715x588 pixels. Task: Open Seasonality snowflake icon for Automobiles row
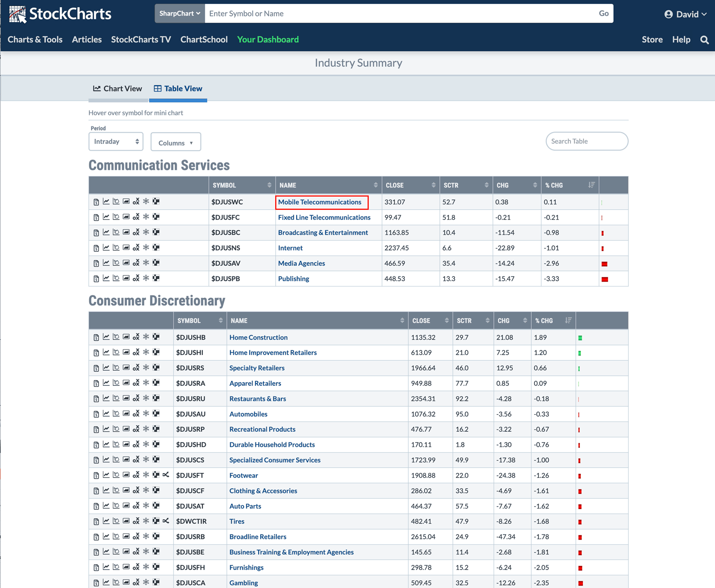[146, 414]
